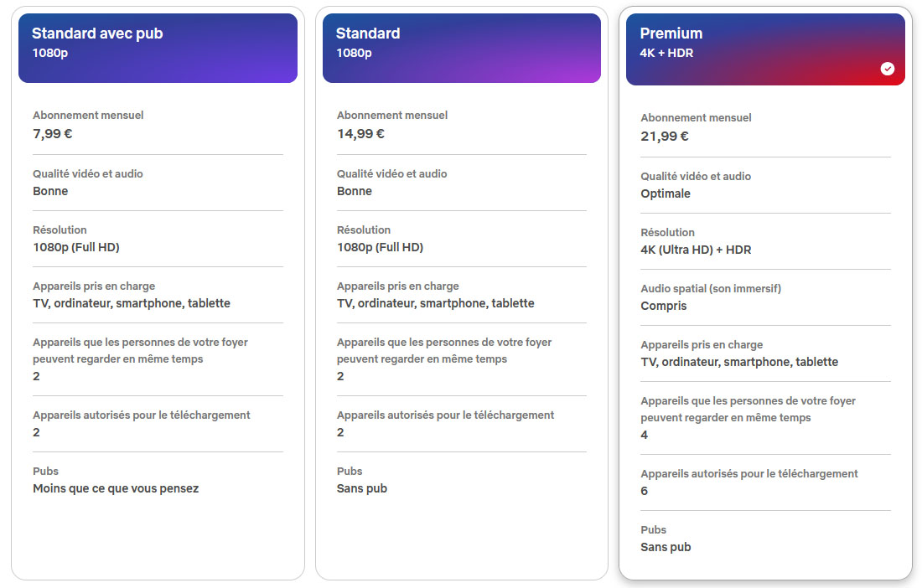Click the download devices value 6 in Premium
The image size is (922, 588).
pyautogui.click(x=644, y=491)
